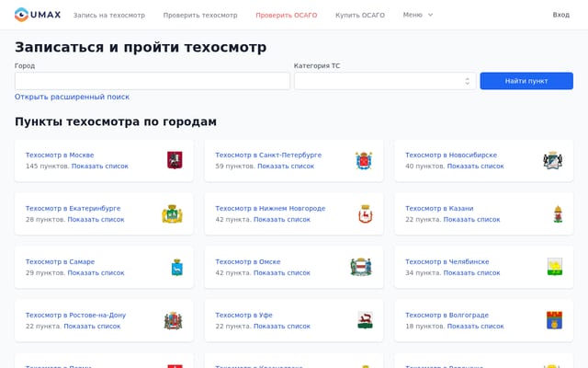The image size is (588, 368).
Task: Show list of 29 points in Samara
Action: click(x=96, y=272)
